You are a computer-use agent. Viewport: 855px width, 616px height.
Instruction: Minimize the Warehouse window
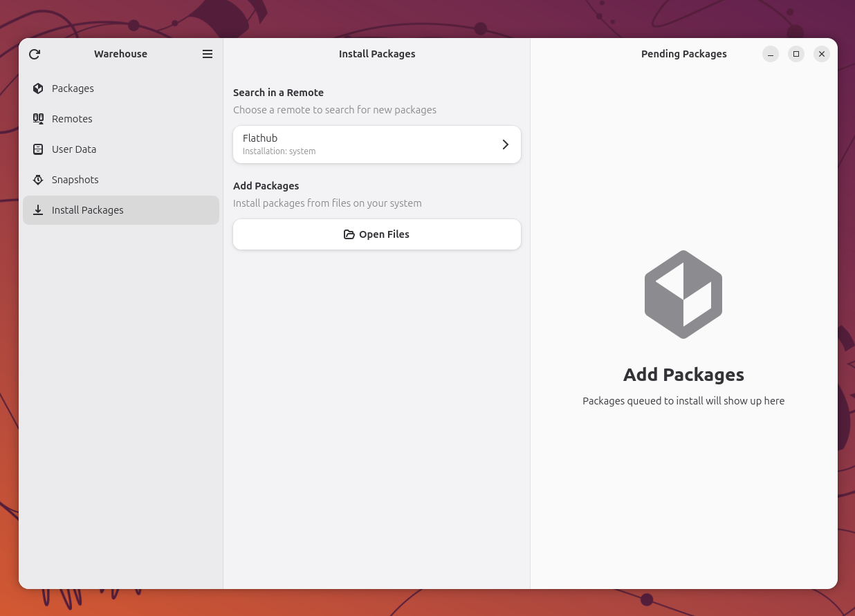tap(771, 54)
